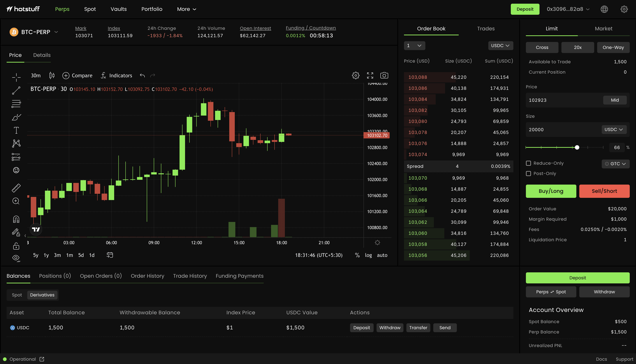Expand the USDC dropdown above the order book
The image size is (636, 364).
500,45
